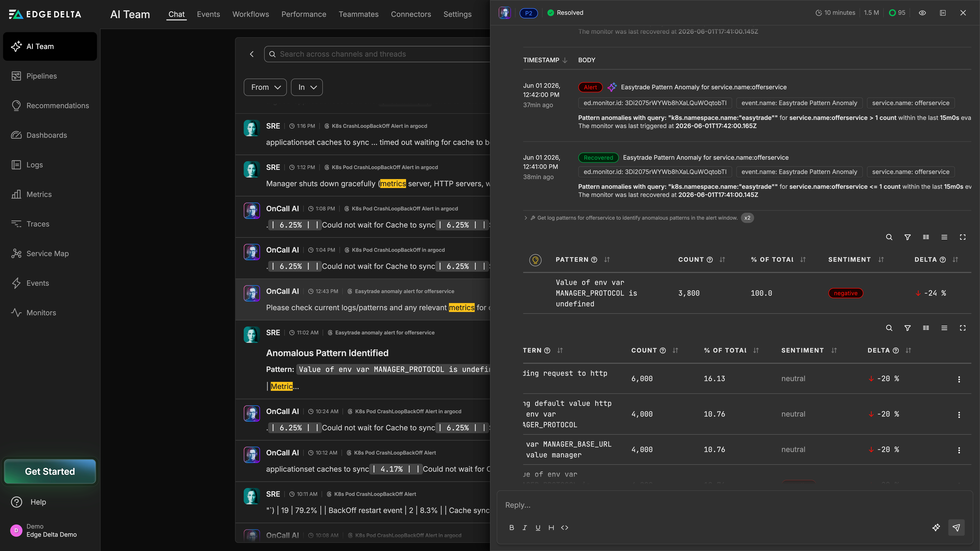The image size is (980, 551).
Task: Click the filter icon above the Value of env var table
Action: pyautogui.click(x=907, y=237)
